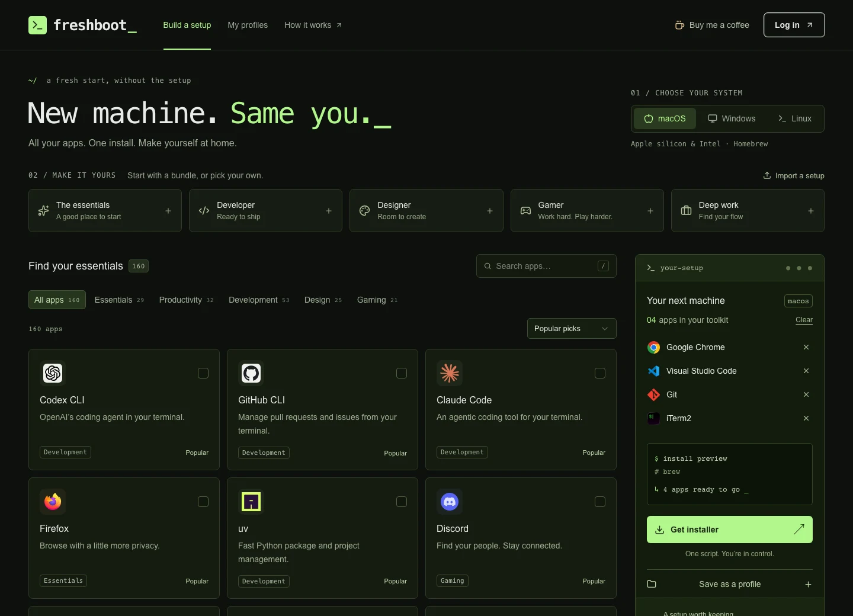Click the briefcase icon on Deep work card
This screenshot has width=853, height=616.
click(x=686, y=211)
